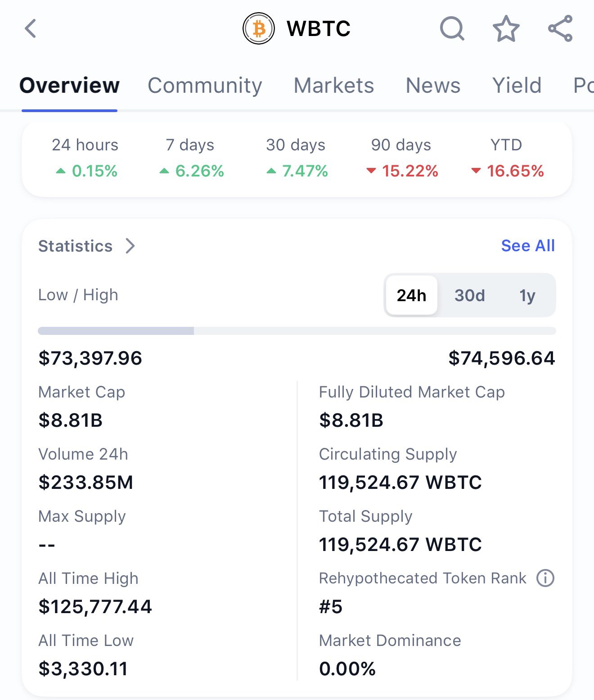Open the Community tab
Image resolution: width=594 pixels, height=700 pixels.
[x=205, y=86]
